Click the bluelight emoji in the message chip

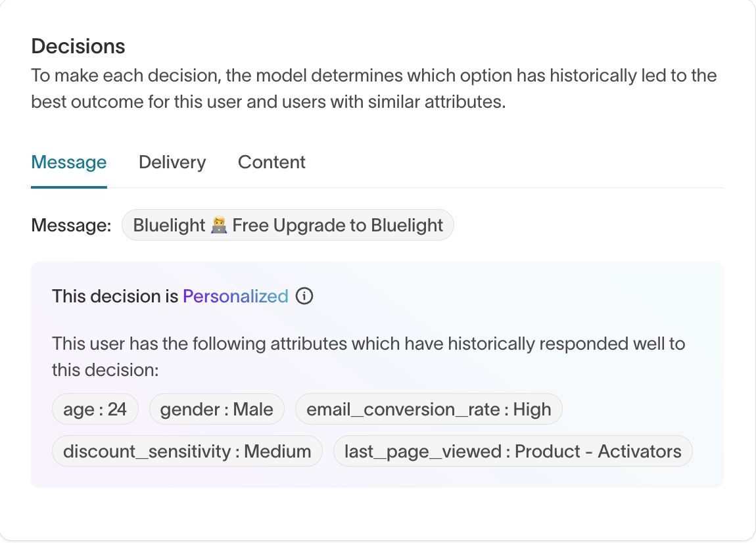tap(219, 225)
